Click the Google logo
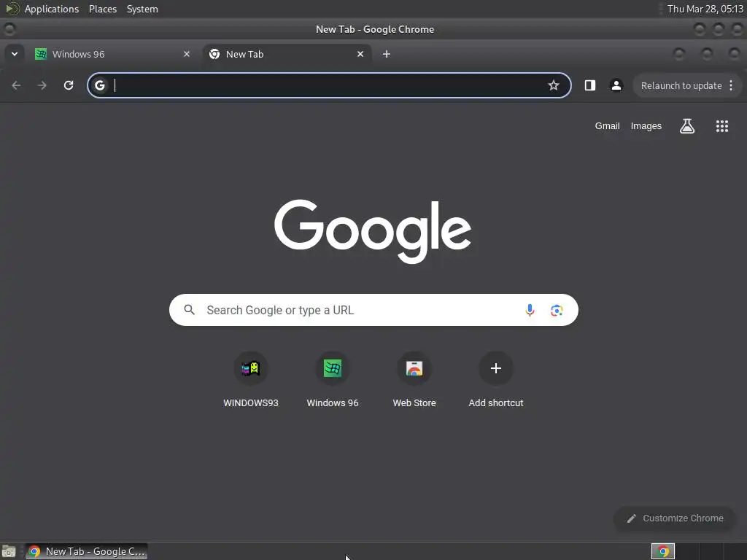Screen dimensions: 747x560 (x=373, y=230)
